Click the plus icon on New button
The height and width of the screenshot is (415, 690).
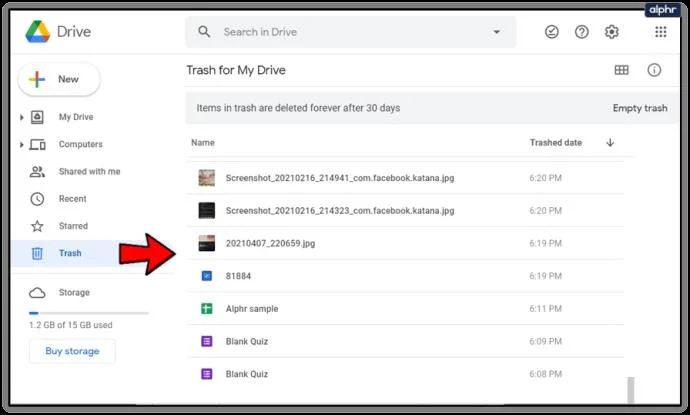pyautogui.click(x=37, y=79)
